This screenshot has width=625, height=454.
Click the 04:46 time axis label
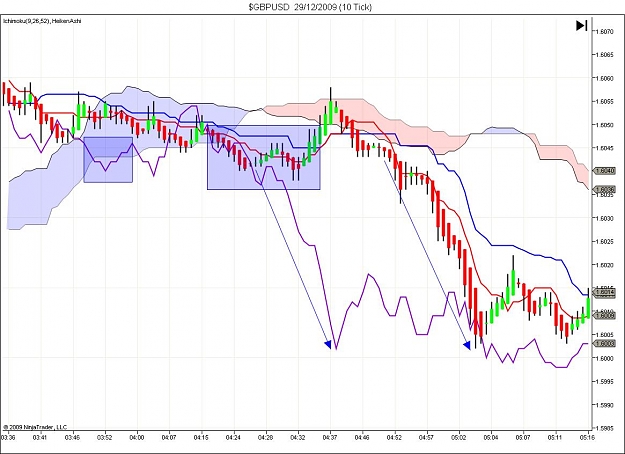(362, 437)
